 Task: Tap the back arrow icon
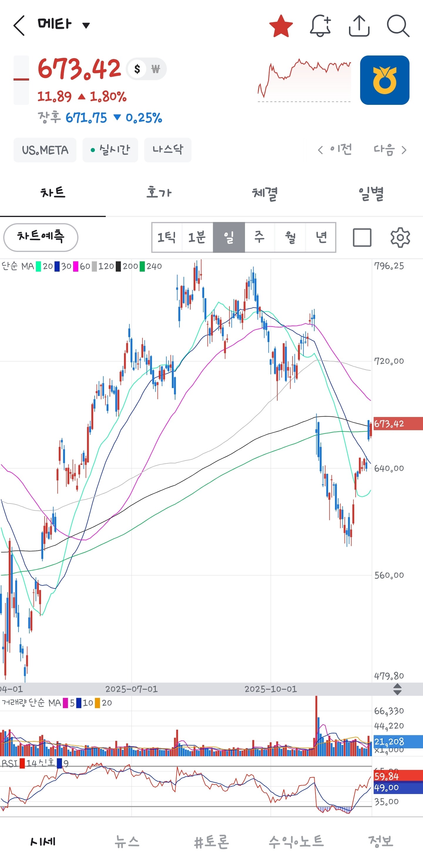(x=19, y=25)
